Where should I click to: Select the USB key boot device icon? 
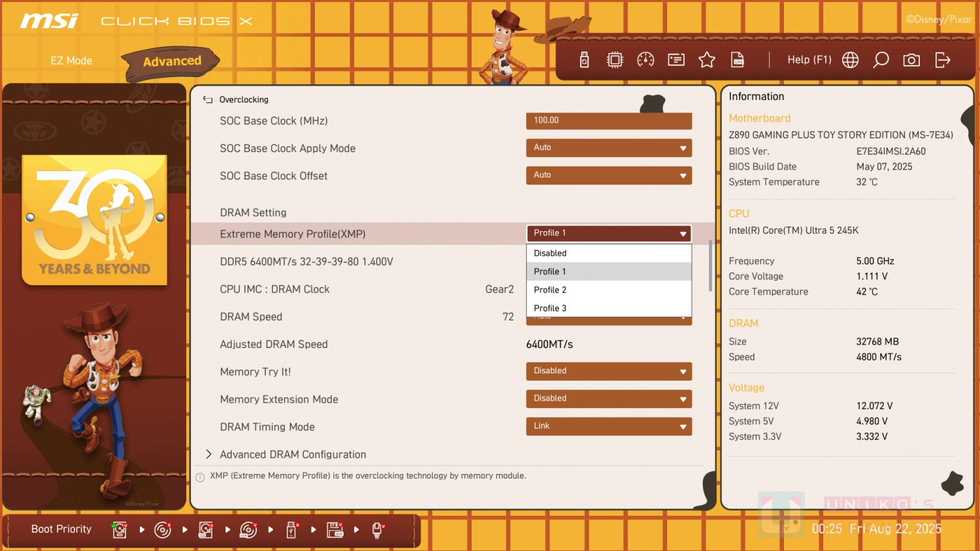292,529
